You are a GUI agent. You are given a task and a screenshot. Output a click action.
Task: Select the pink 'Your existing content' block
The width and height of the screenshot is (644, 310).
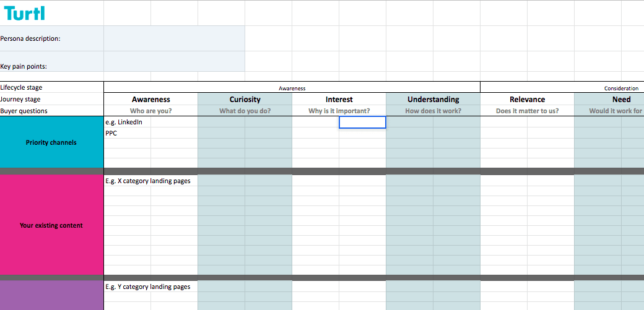tap(51, 225)
